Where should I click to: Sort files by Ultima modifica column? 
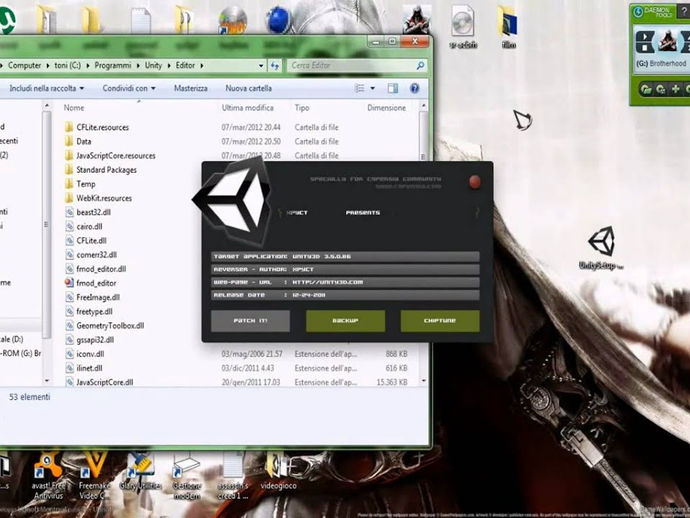tap(248, 108)
